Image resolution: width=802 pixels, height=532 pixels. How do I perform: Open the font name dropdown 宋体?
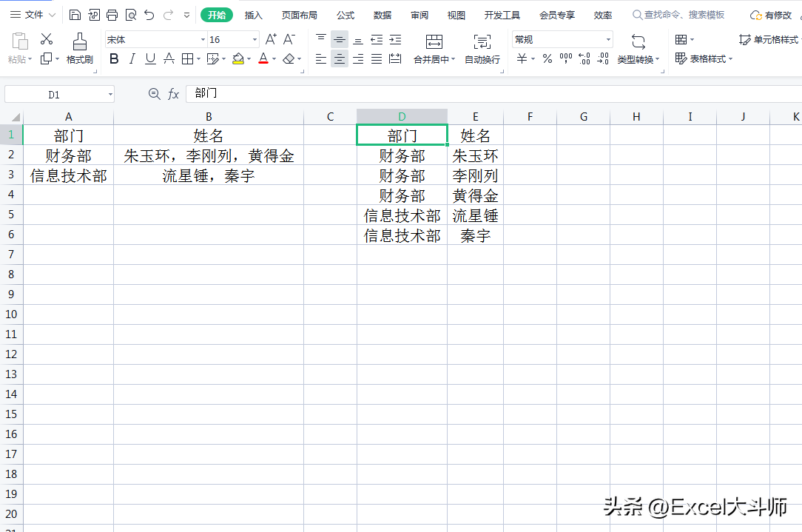pos(203,39)
